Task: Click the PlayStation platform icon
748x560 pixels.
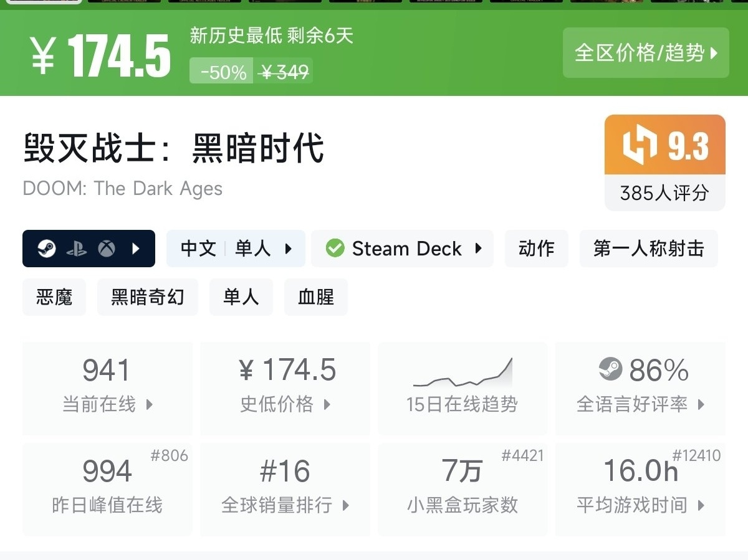Action: (x=77, y=249)
